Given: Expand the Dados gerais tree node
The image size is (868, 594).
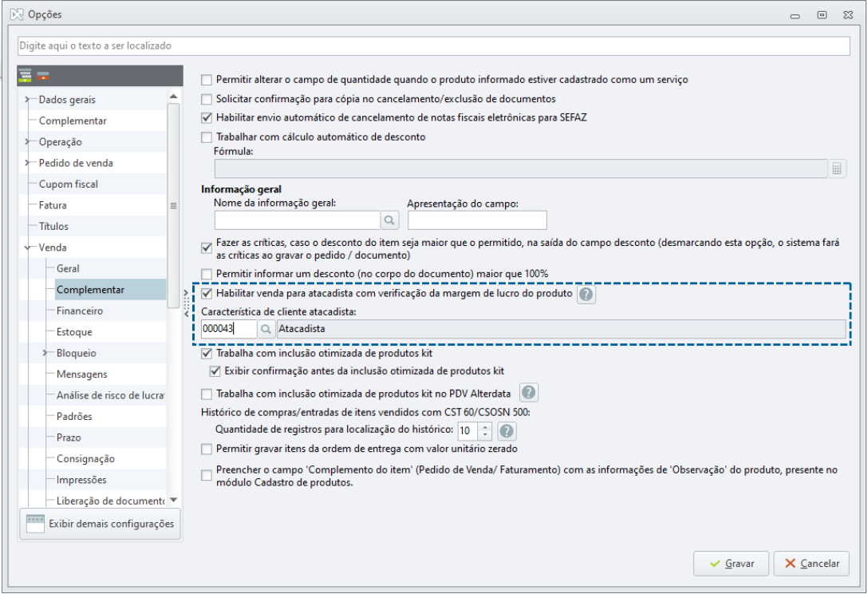Looking at the screenshot, I should tap(27, 100).
